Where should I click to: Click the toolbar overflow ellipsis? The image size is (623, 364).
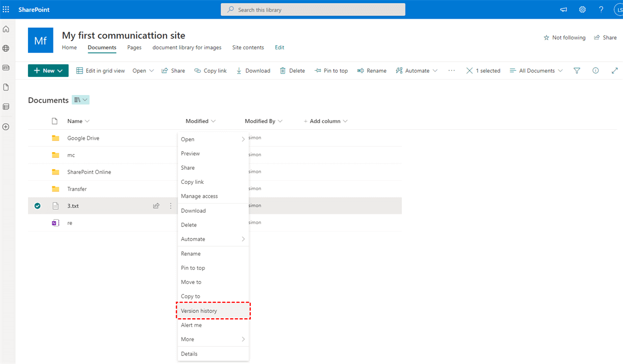coord(452,71)
